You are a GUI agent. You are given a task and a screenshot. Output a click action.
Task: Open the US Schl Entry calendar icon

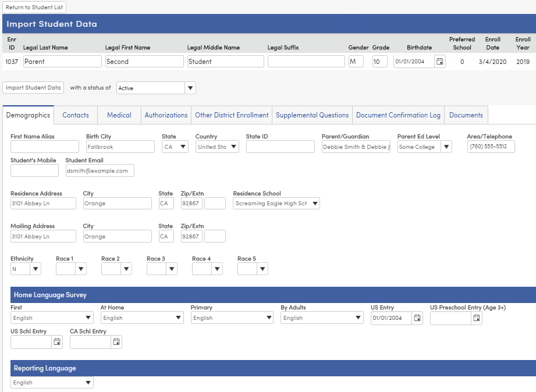pos(56,341)
